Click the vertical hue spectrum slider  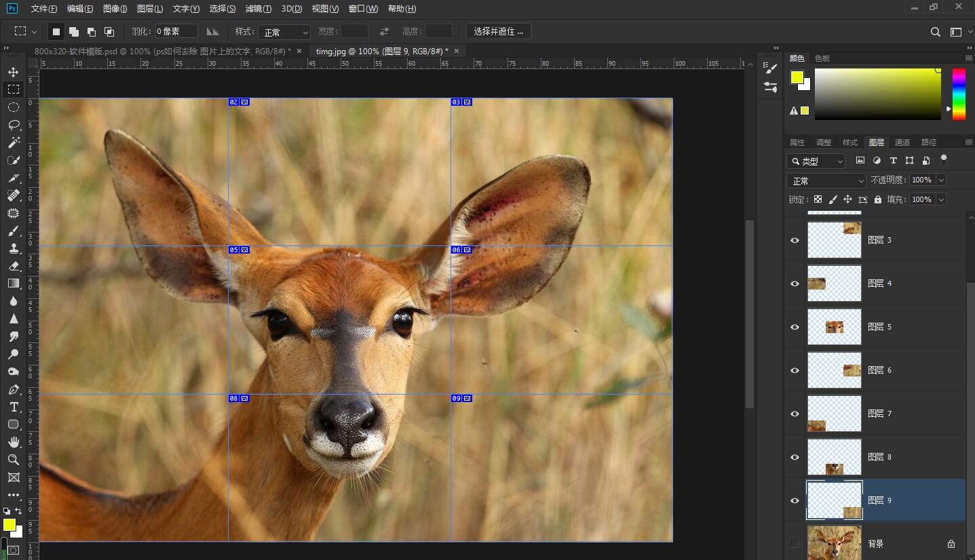pyautogui.click(x=959, y=94)
